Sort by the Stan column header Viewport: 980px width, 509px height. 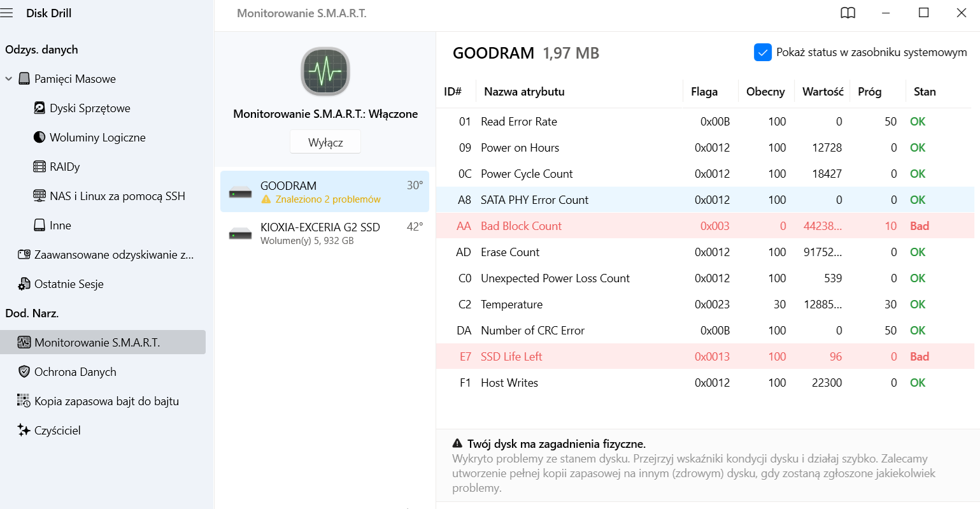click(925, 92)
